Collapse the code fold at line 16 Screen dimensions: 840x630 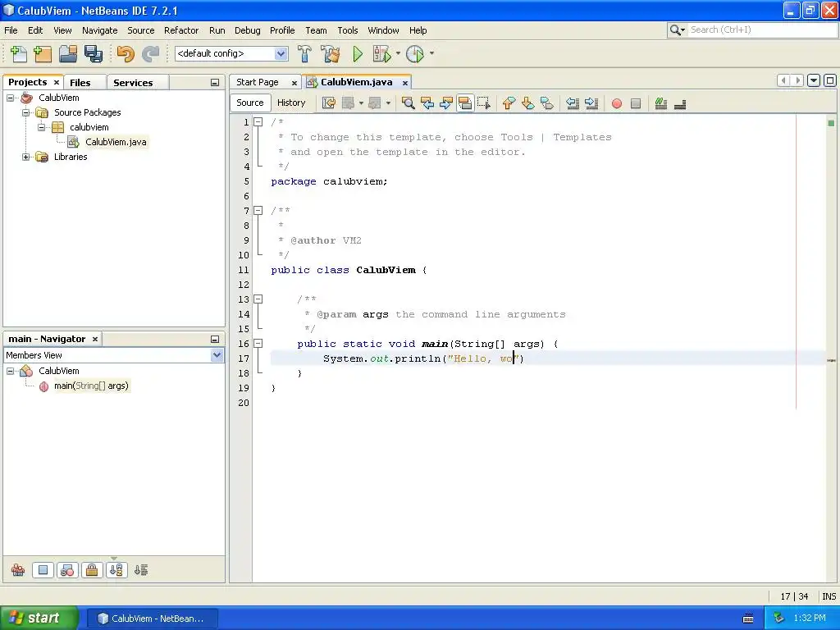[x=258, y=344]
